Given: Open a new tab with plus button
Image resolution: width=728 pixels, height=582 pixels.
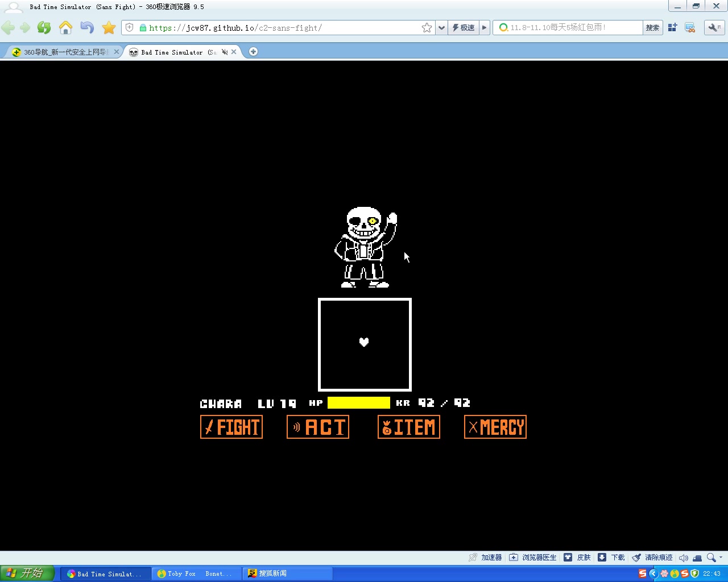Looking at the screenshot, I should (x=253, y=52).
